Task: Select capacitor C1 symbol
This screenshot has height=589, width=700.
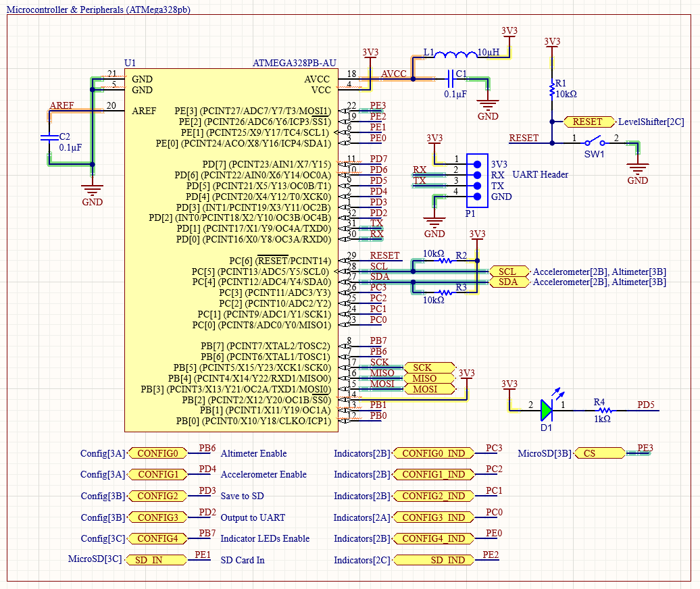Action: pyautogui.click(x=451, y=79)
